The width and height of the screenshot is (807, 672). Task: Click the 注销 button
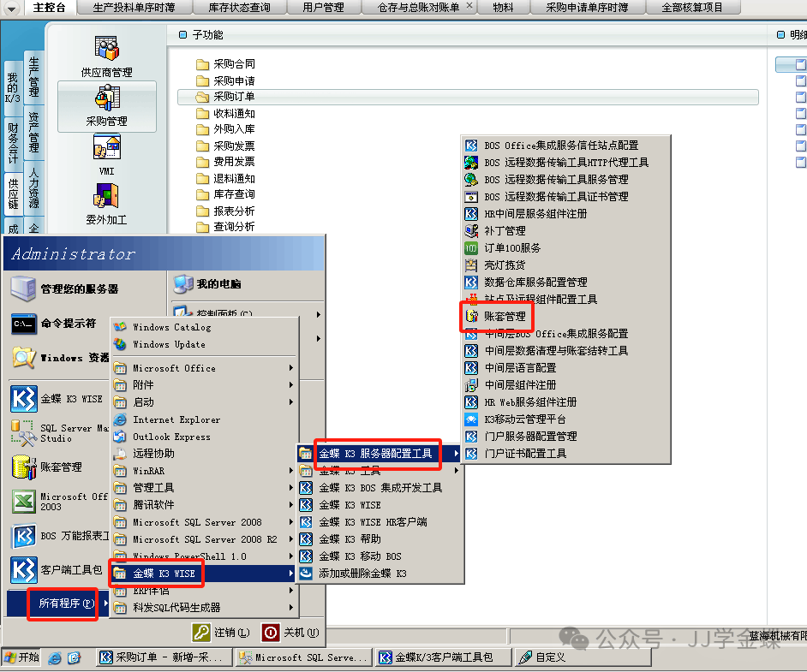coord(222,633)
